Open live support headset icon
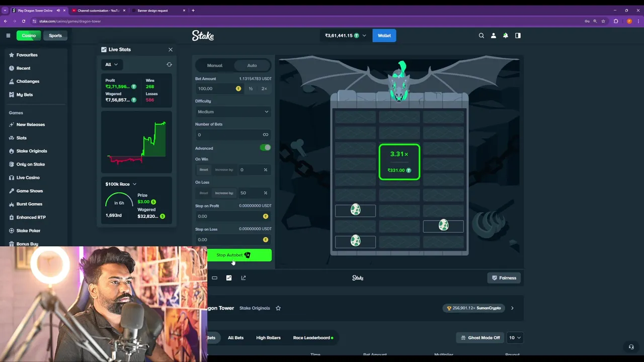Viewport: 644px width, 362px height. 631,347
